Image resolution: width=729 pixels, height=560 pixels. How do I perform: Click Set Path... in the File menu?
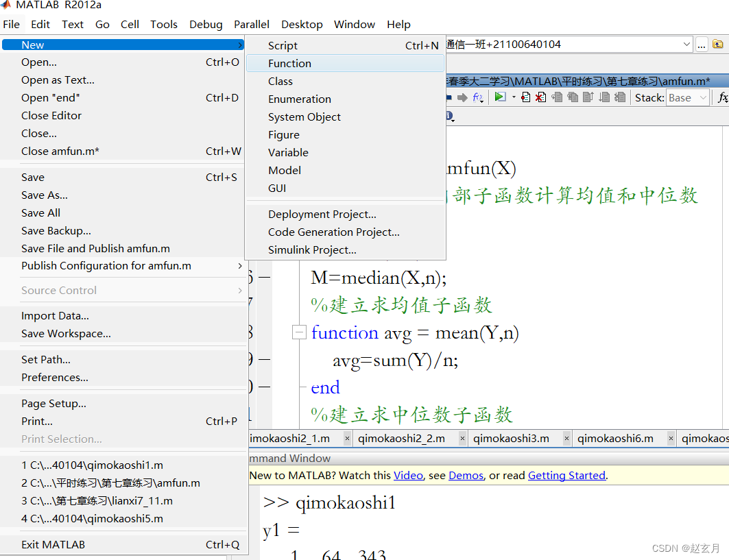[x=124, y=360]
